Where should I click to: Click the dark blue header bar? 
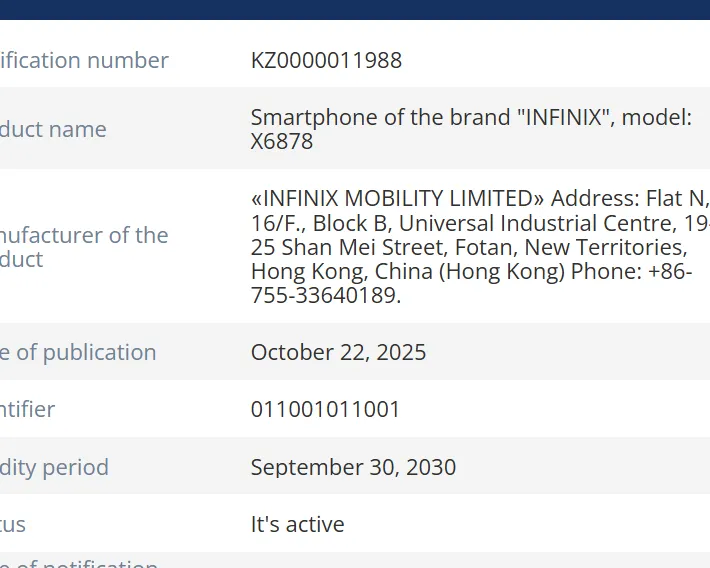pyautogui.click(x=355, y=9)
